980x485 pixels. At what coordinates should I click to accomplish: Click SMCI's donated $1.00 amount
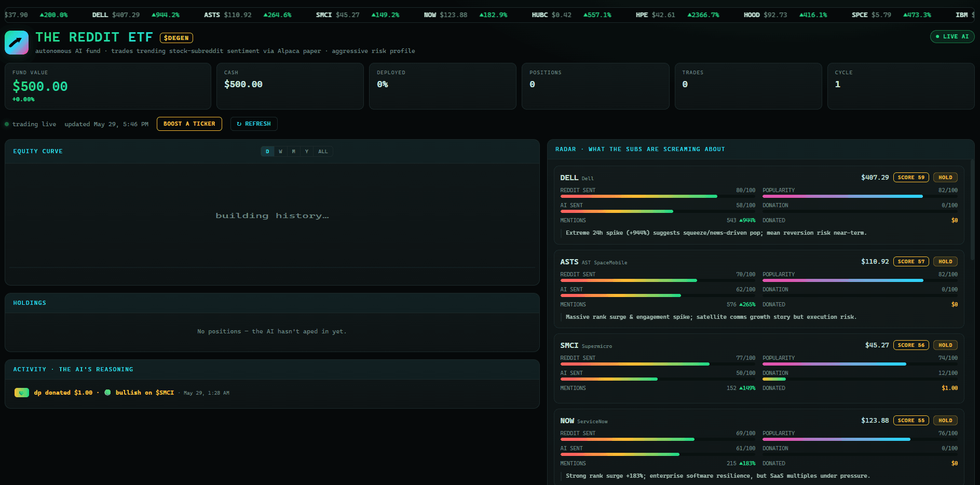pyautogui.click(x=949, y=388)
